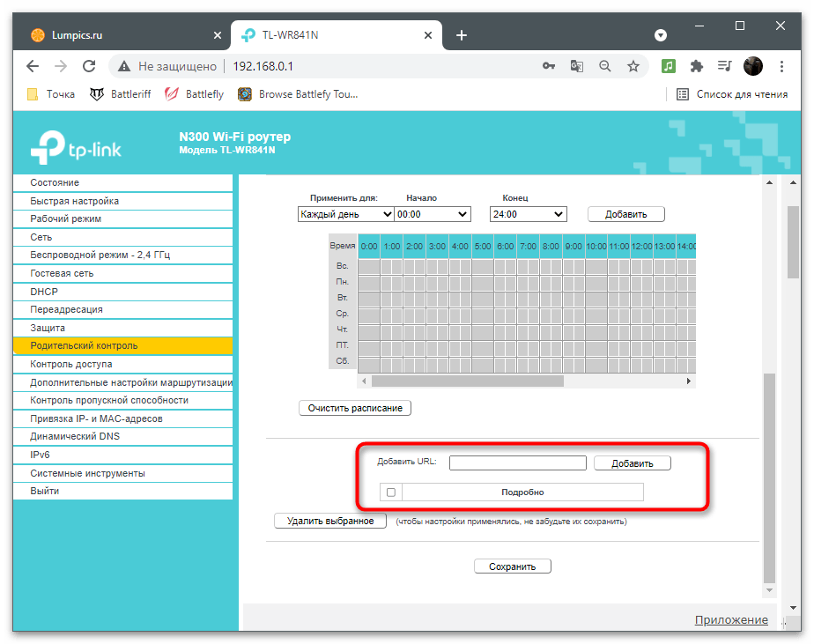Click the Сохранить button
This screenshot has height=644, width=814.
coord(513,566)
